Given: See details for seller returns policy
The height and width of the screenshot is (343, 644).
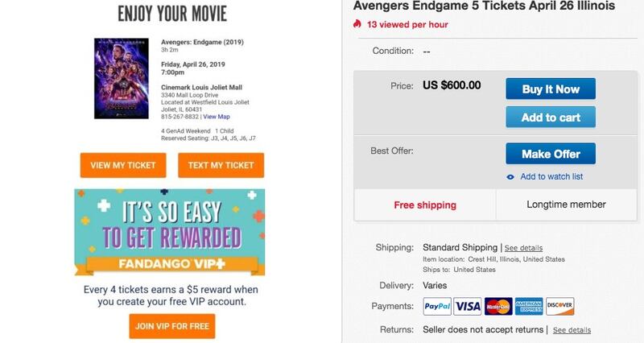Looking at the screenshot, I should 572,330.
